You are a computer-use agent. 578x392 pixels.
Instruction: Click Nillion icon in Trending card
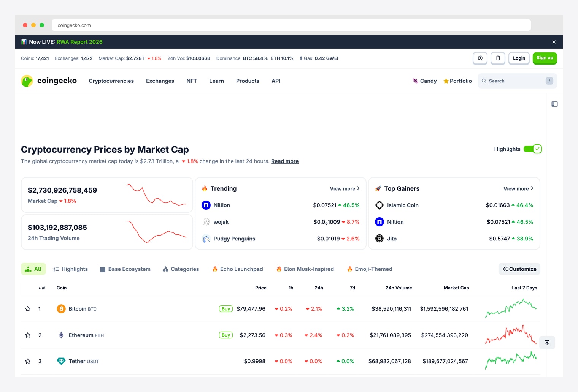pos(206,205)
